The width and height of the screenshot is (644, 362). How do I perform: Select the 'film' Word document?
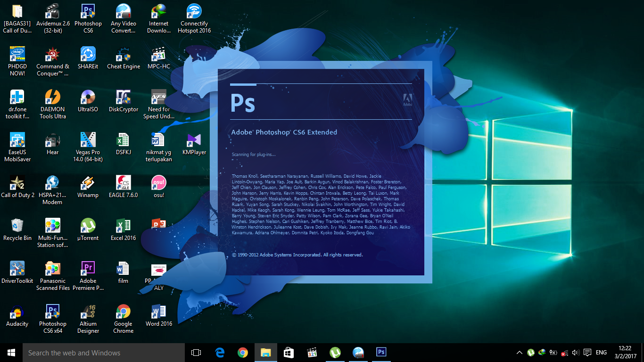(124, 273)
